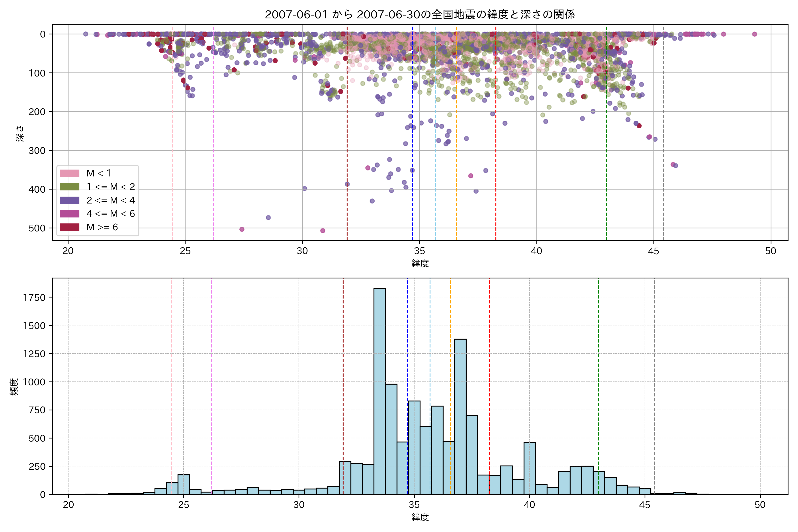Click the 緯度 label under the histogram

[420, 517]
